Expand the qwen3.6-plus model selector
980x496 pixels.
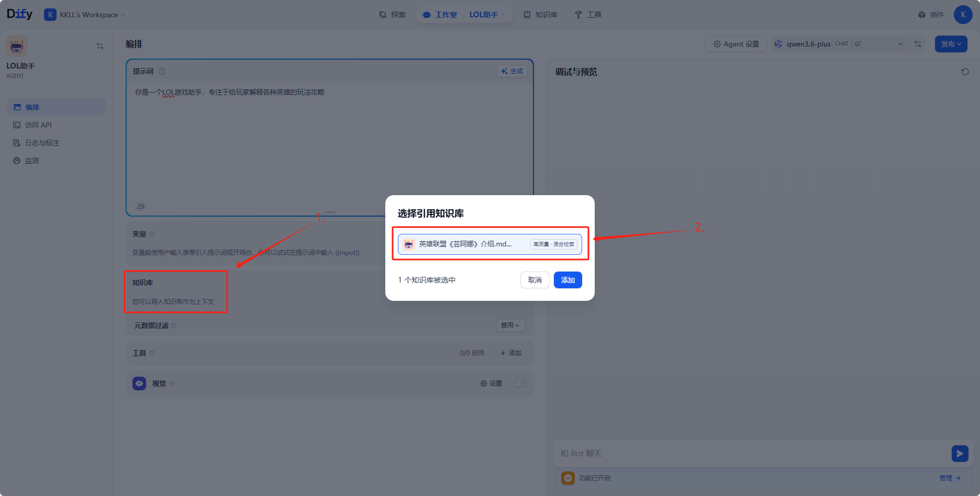(839, 44)
